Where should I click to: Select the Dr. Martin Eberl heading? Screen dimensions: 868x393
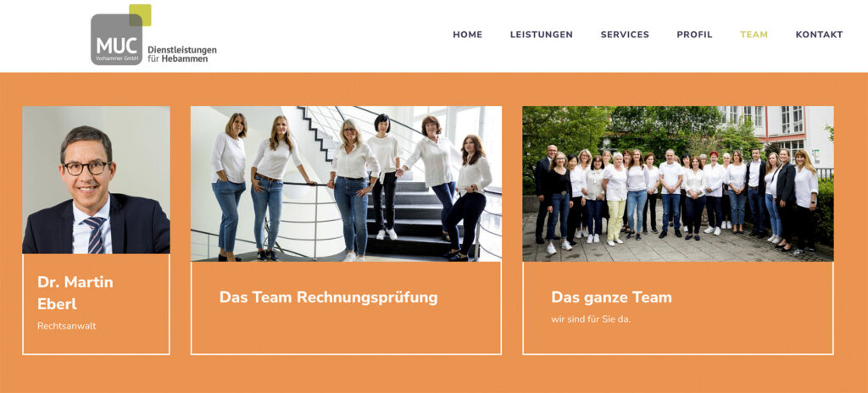[75, 293]
